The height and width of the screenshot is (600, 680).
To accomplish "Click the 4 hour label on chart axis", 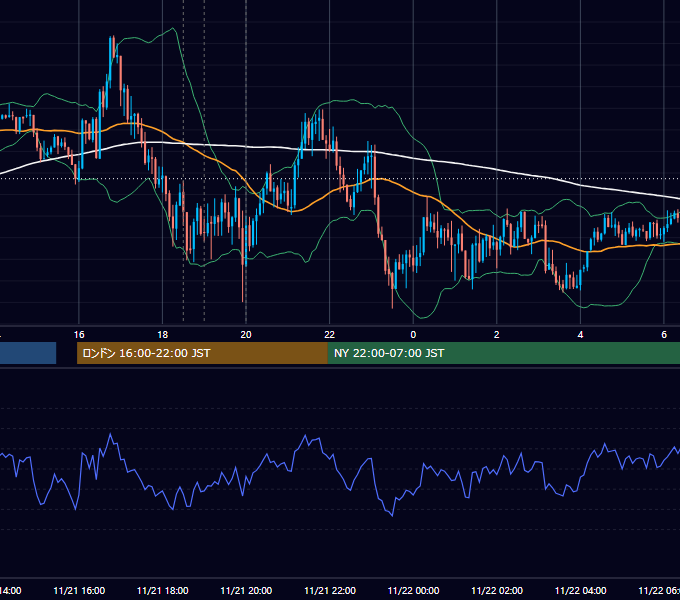I will coord(580,335).
